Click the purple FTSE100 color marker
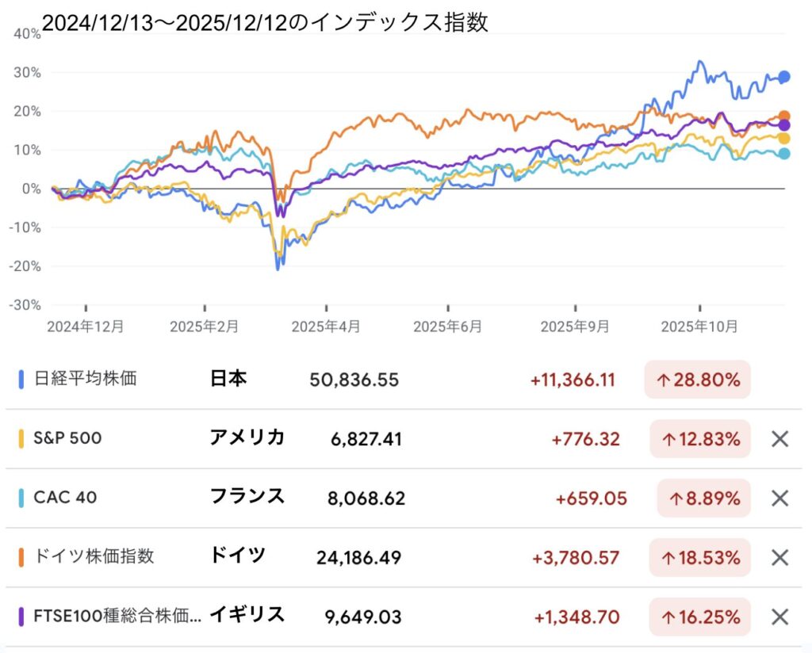Viewport: 812px width, 653px height. tap(21, 617)
